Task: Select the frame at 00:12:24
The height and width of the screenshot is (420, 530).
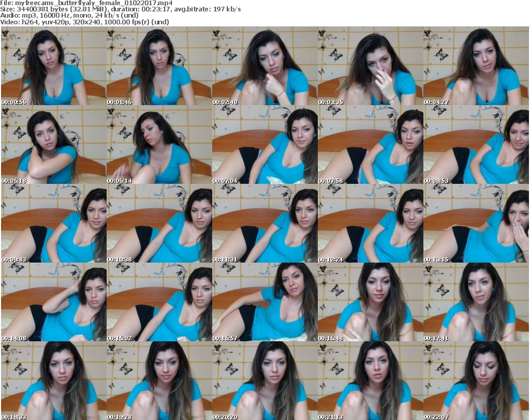Action: tap(370, 224)
